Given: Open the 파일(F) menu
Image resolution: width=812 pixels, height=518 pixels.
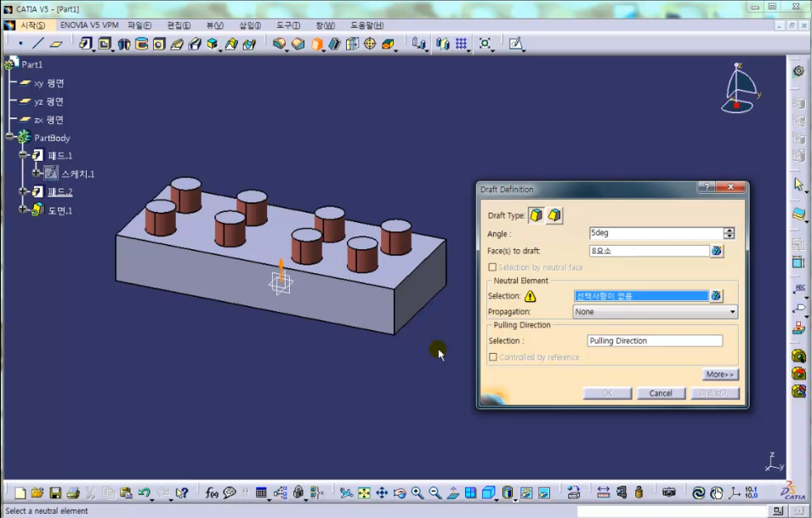Looking at the screenshot, I should 139,26.
